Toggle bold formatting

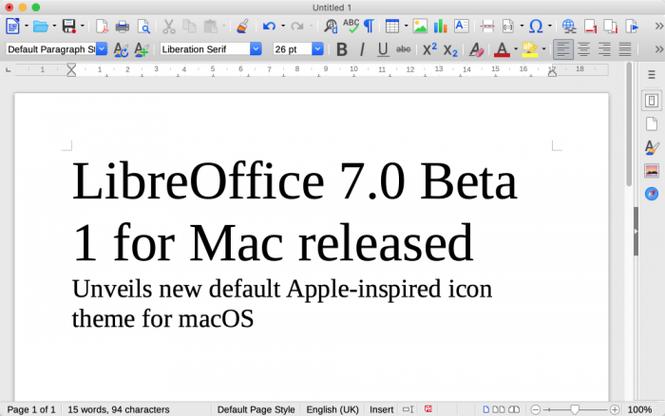point(341,50)
